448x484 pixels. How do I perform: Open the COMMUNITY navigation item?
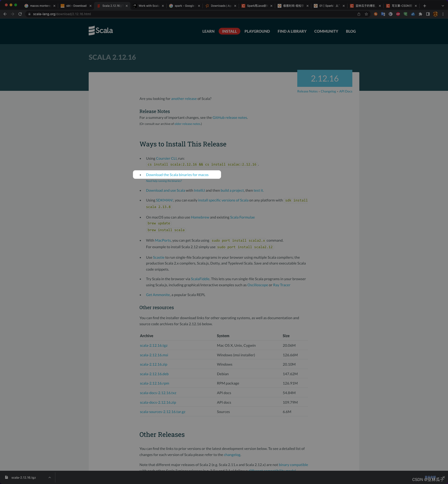click(326, 31)
